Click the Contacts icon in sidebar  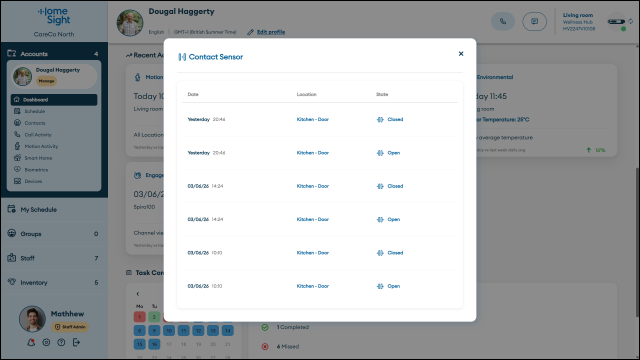coord(17,122)
